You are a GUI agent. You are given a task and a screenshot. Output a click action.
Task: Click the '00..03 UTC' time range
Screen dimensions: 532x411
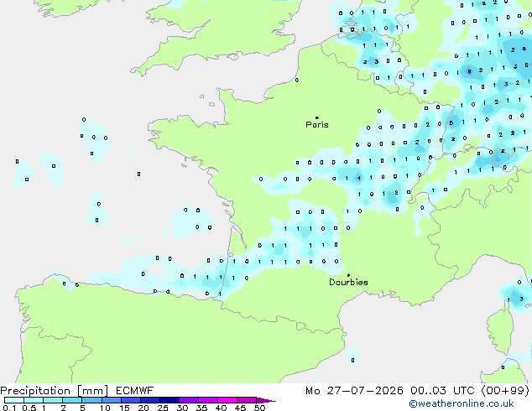(x=441, y=391)
